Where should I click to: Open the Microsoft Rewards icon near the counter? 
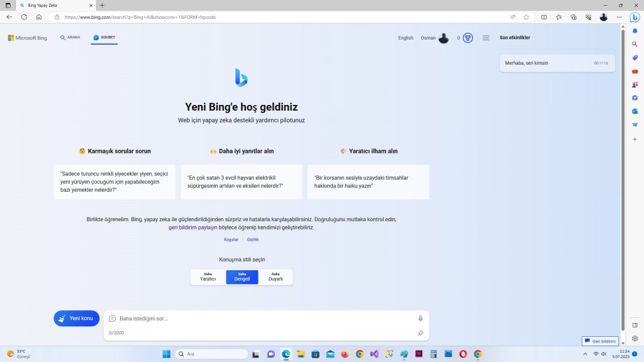tap(467, 38)
